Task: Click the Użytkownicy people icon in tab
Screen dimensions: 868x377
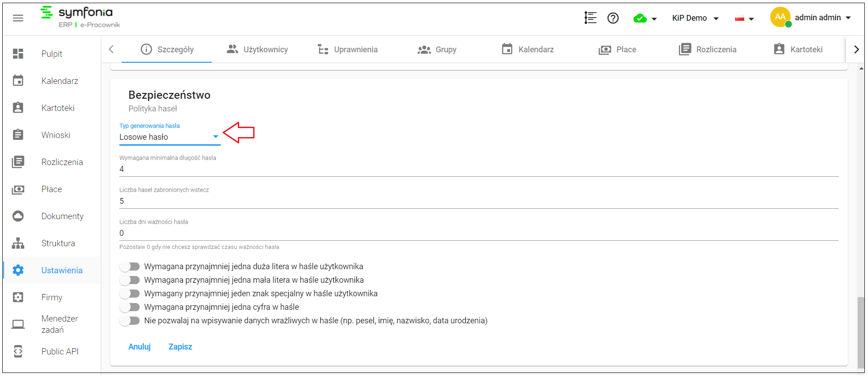Action: click(232, 49)
